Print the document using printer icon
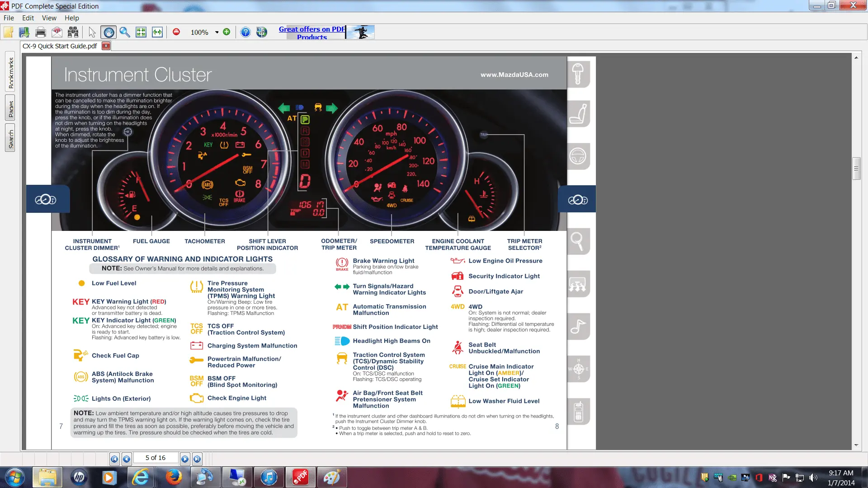The image size is (868, 488). tap(41, 32)
